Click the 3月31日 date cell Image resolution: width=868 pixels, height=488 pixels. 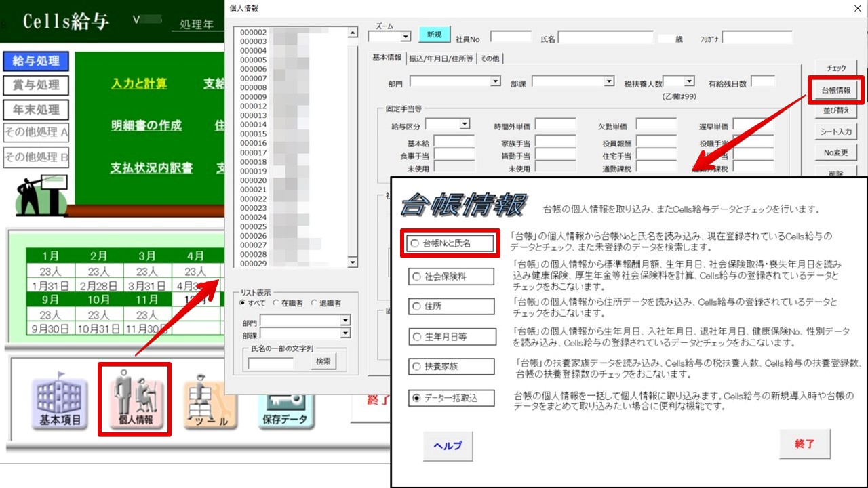[146, 287]
